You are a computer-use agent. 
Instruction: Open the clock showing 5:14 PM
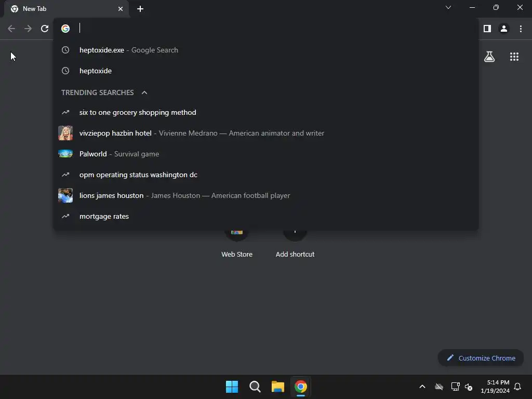point(495,387)
